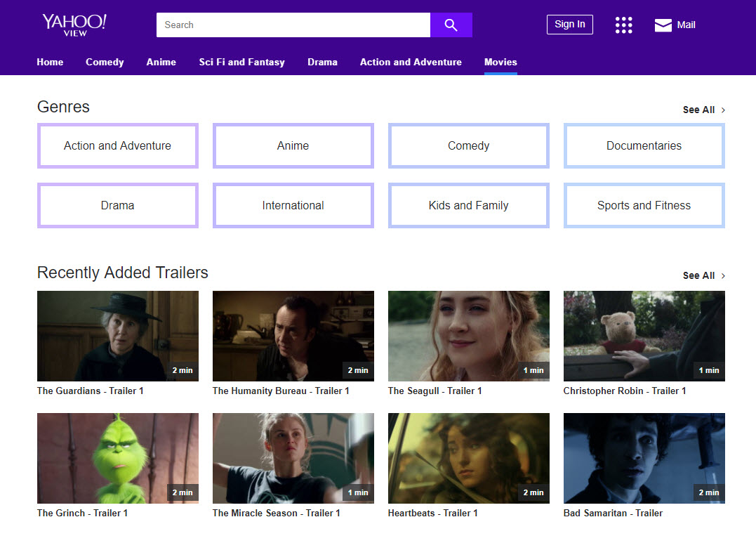The height and width of the screenshot is (543, 756).
Task: Switch to the Anime navigation tab
Action: click(x=161, y=63)
